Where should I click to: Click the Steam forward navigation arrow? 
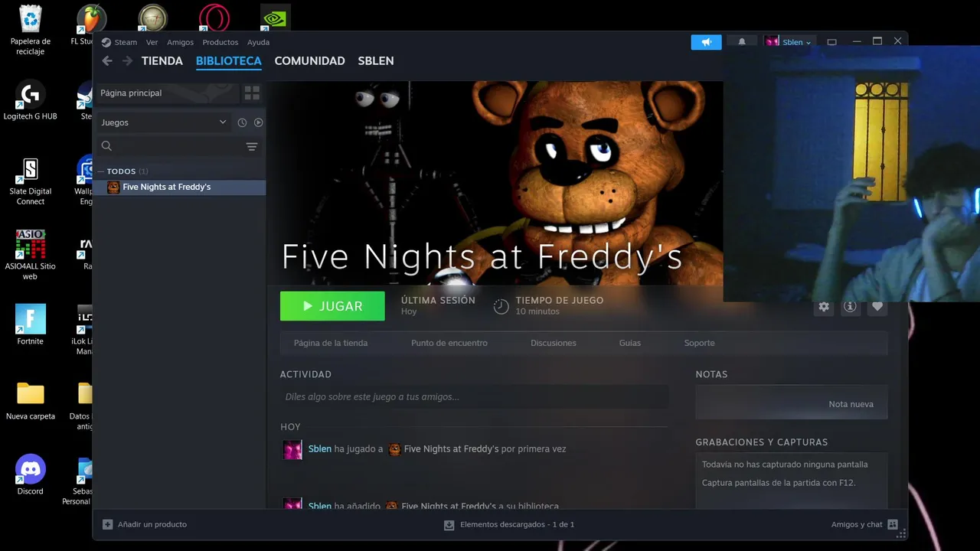tap(127, 61)
